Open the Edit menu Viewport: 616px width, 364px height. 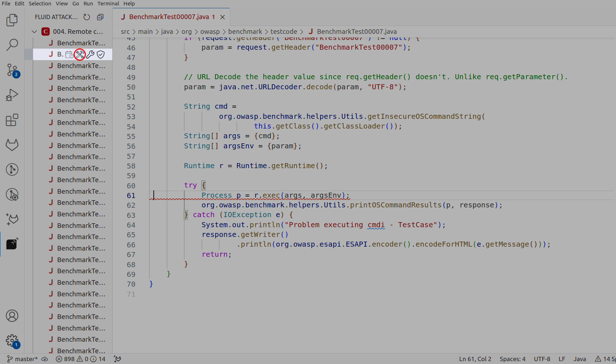[19, 4]
